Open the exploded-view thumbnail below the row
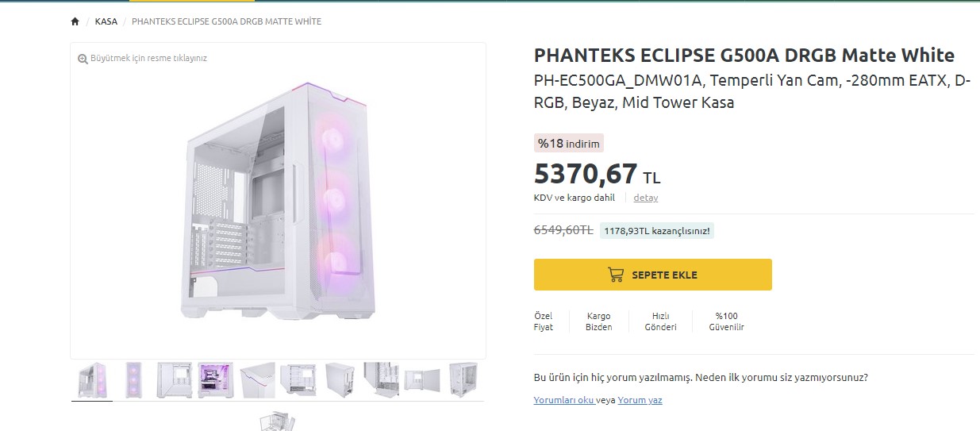Screen dimensions: 980x431 (x=278, y=421)
